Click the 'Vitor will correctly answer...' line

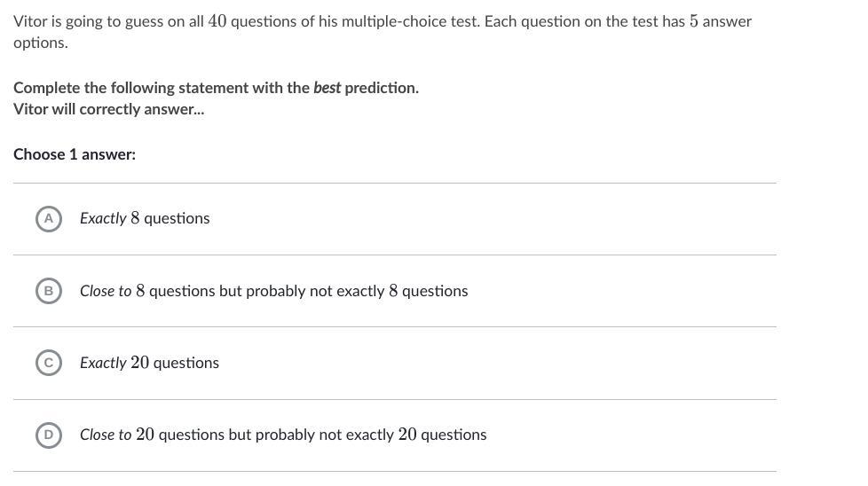[x=108, y=109]
